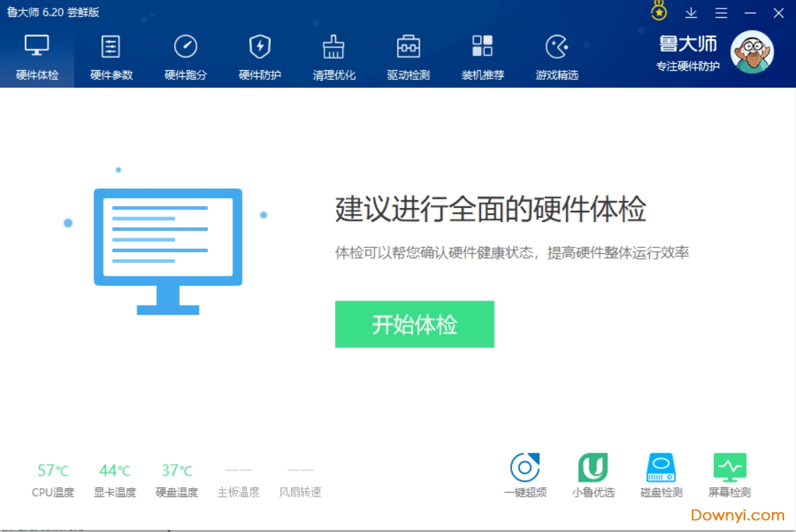
Task: Open the download arrow icon in title bar
Action: (x=691, y=13)
